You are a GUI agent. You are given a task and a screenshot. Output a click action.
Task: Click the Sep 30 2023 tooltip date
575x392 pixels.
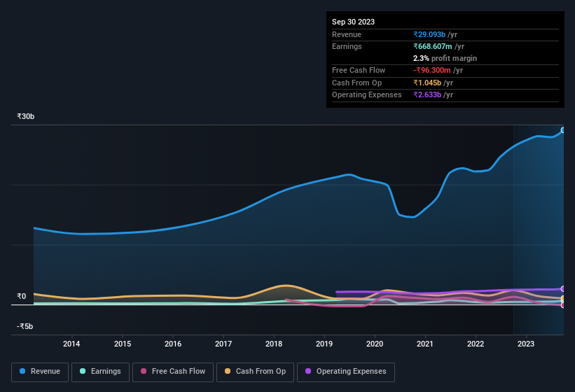(x=353, y=22)
